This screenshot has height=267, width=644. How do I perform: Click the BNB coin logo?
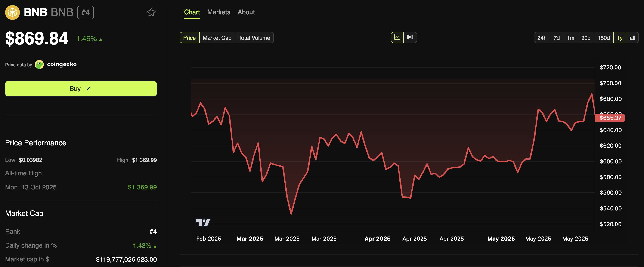(x=12, y=12)
